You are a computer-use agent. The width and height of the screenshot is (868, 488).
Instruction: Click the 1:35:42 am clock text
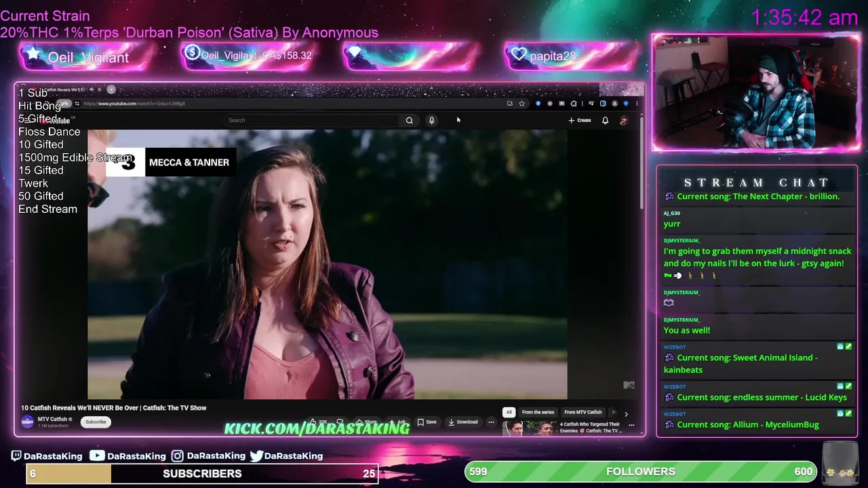[x=804, y=18]
